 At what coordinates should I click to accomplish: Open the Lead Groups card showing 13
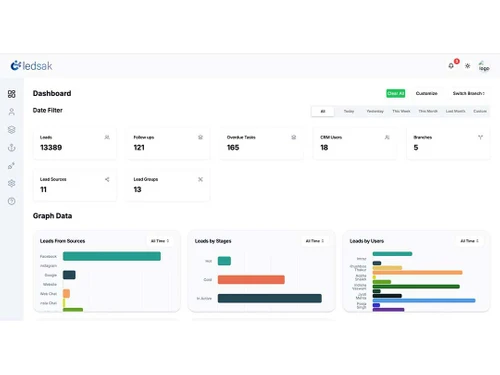[x=168, y=185]
